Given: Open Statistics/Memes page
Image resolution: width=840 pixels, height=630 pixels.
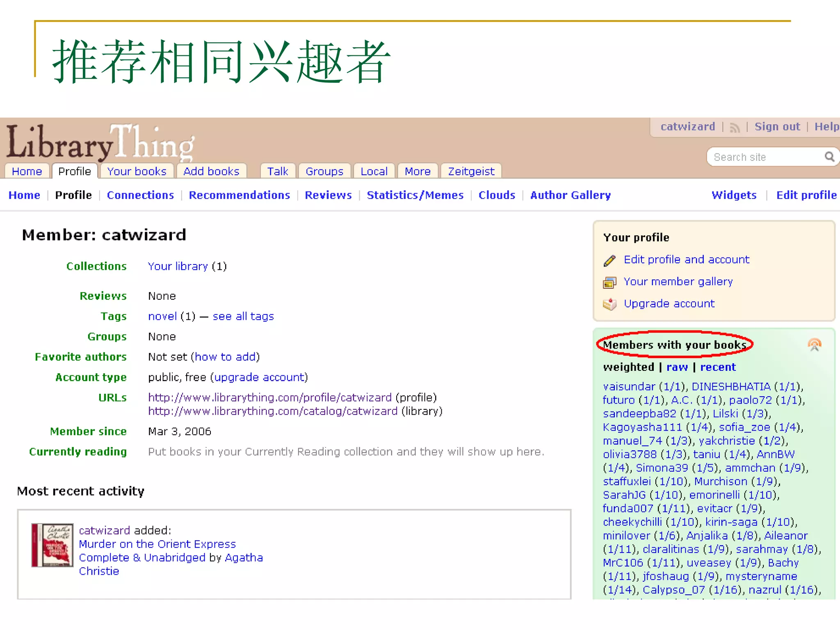Looking at the screenshot, I should pos(415,195).
